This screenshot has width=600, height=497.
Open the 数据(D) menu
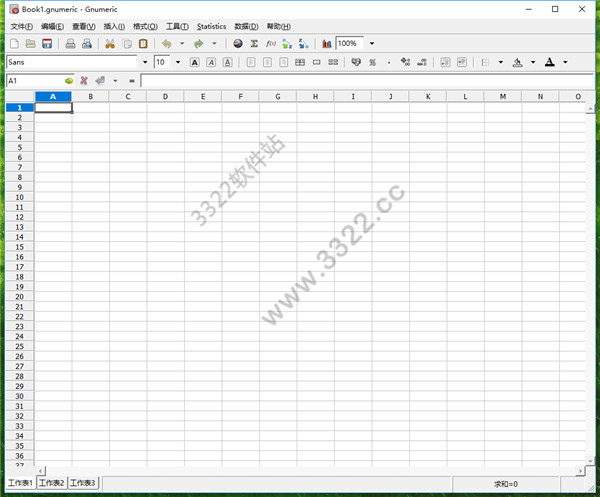pyautogui.click(x=246, y=26)
